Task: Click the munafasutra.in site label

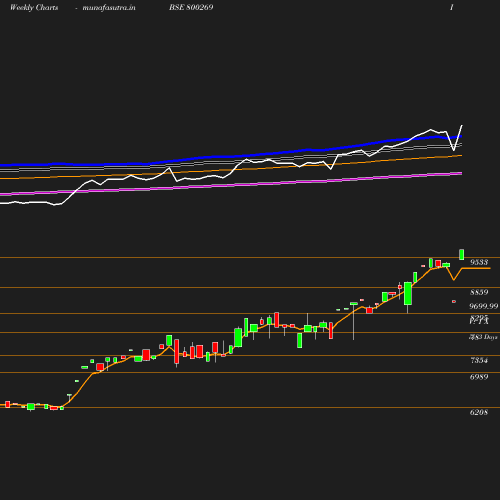Action: pyautogui.click(x=109, y=7)
